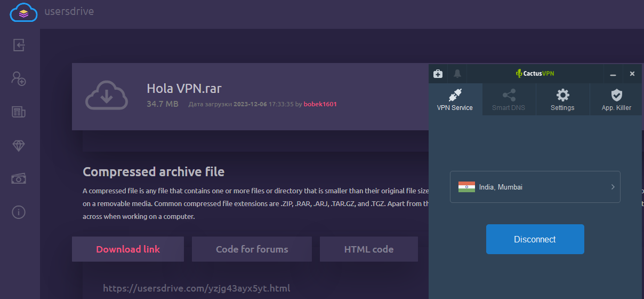Click the Hola VPN.rar file title
Screen dimensions: 644x299
click(184, 89)
